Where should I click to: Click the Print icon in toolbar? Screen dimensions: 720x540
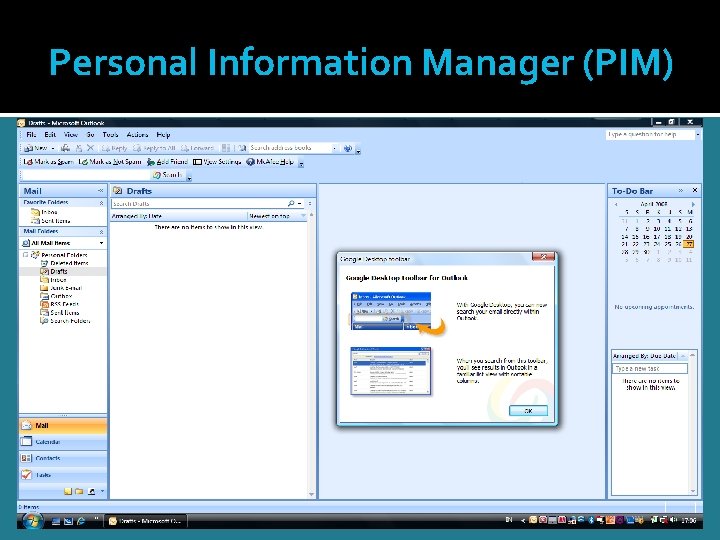tap(66, 148)
